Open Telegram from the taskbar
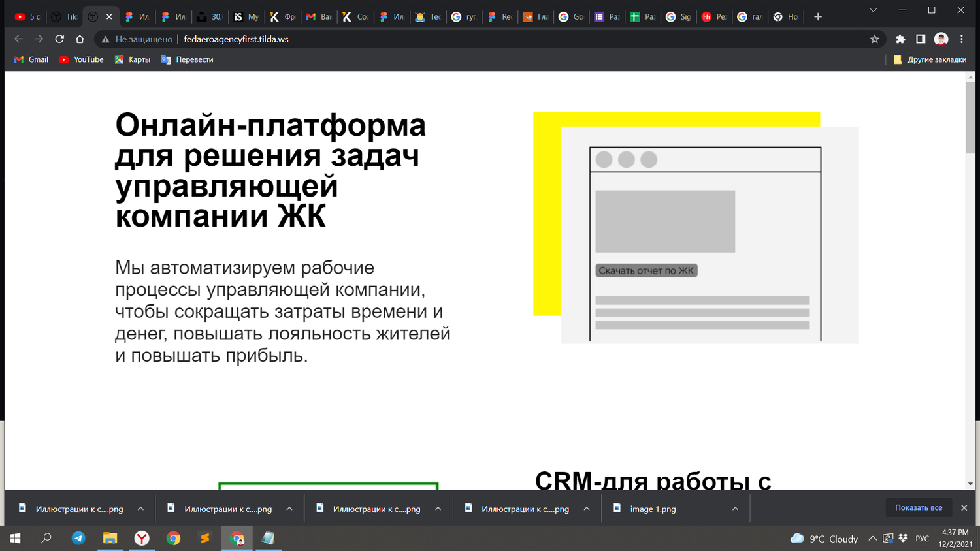This screenshot has width=980, height=551. 78,539
